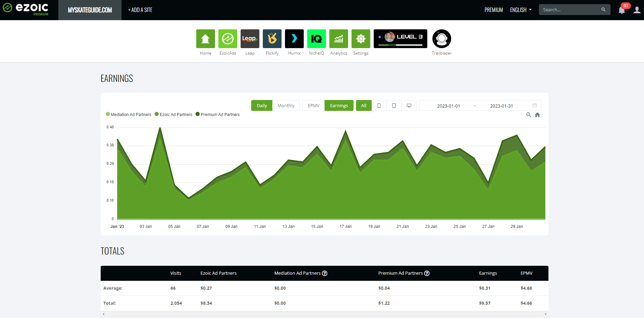Open the Level 3 progress badge
Image resolution: width=644 pixels, height=318 pixels.
tap(400, 39)
